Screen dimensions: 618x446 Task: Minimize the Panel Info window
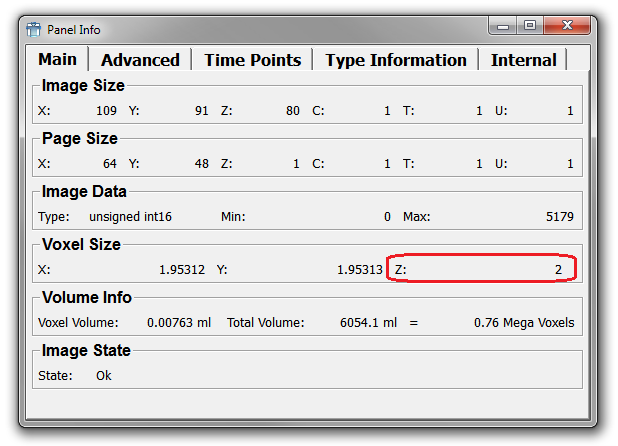coord(503,26)
